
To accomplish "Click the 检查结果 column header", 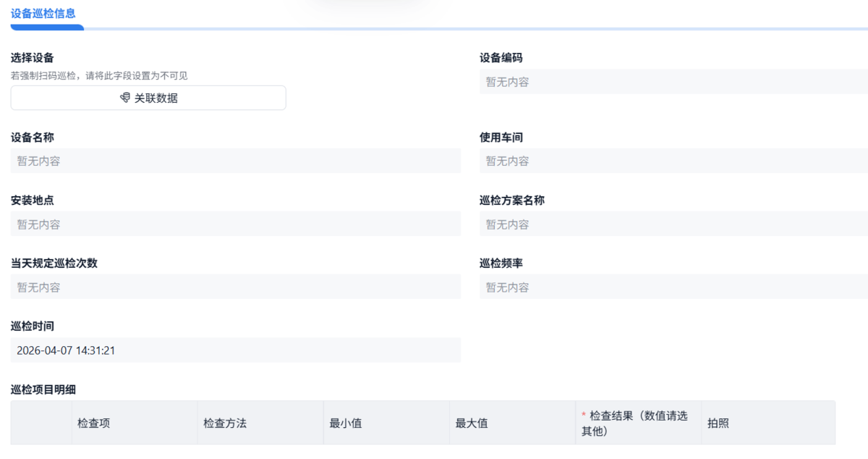I will (638, 423).
